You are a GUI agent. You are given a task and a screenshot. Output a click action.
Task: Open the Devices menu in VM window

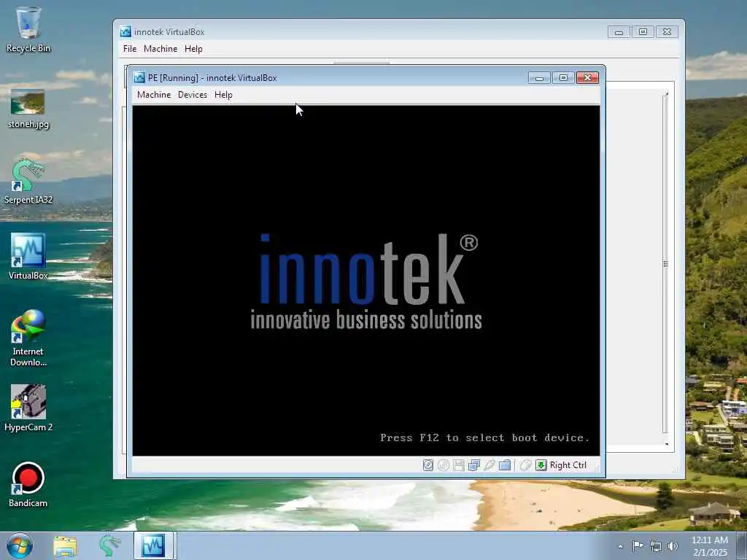click(193, 95)
